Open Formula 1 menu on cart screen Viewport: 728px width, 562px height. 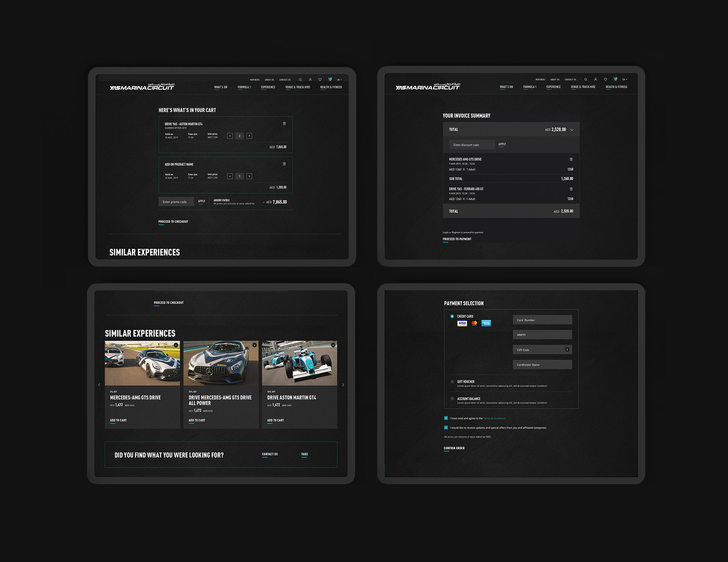244,87
